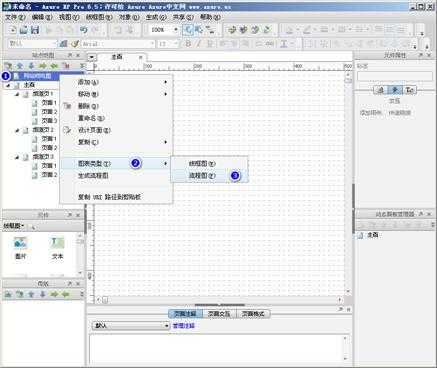Choose 重命名(R) in context menu
Screen dimensions: 437x368
point(116,118)
